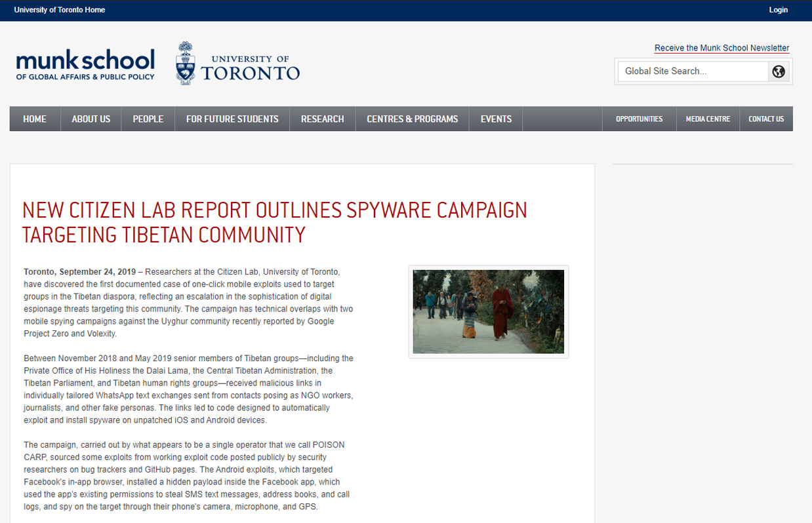Go to Contact Us page
Viewport: 812px width, 523px height.
pos(766,119)
